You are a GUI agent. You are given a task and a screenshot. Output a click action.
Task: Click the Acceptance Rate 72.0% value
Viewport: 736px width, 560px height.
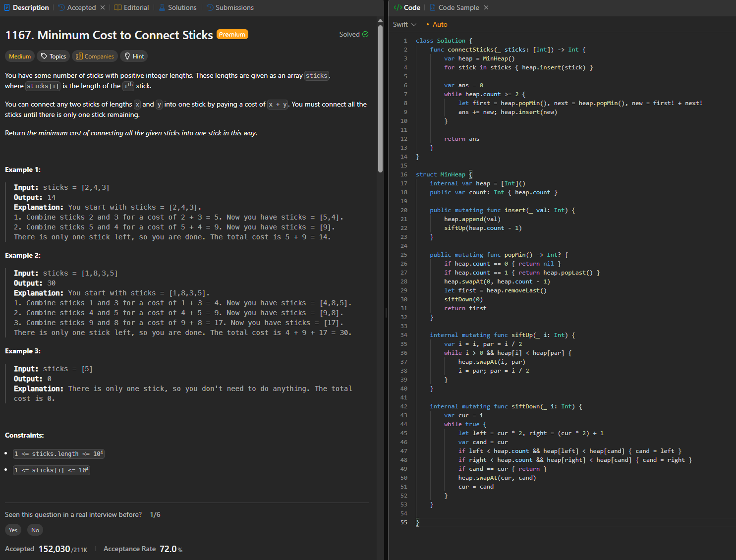(x=171, y=549)
